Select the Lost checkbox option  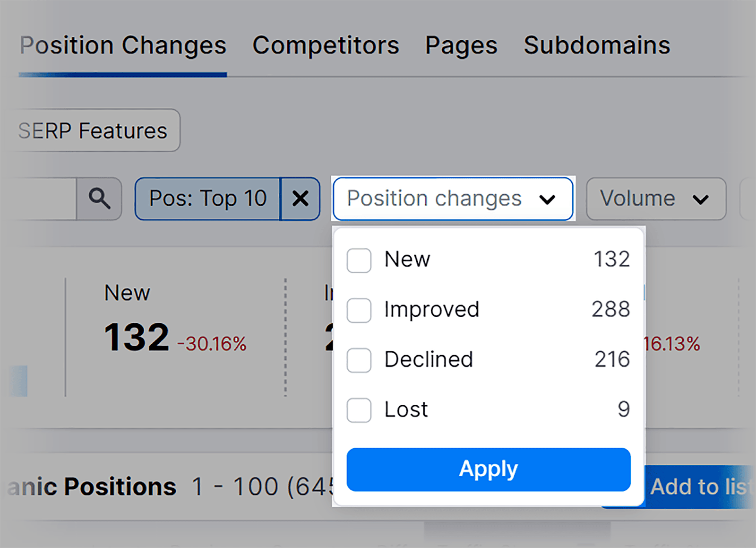point(359,410)
